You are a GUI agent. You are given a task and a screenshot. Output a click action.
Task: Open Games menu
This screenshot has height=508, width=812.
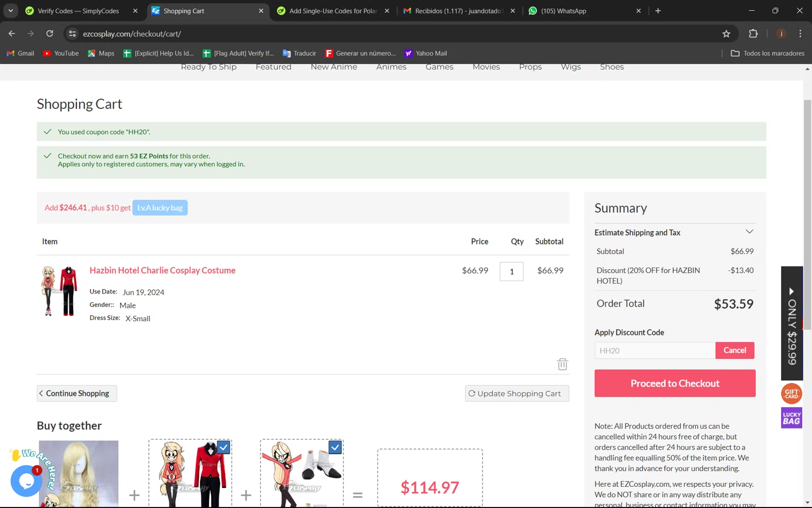(440, 67)
